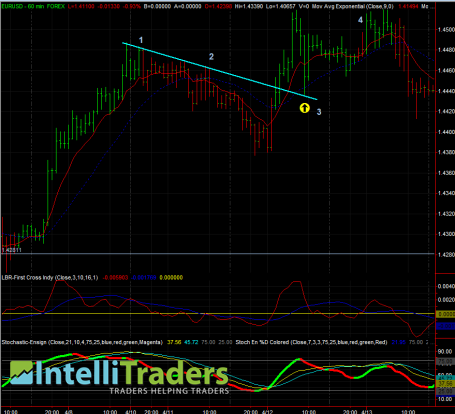
Task: Click the 'B=0.00000' bid value
Action: (x=157, y=6)
